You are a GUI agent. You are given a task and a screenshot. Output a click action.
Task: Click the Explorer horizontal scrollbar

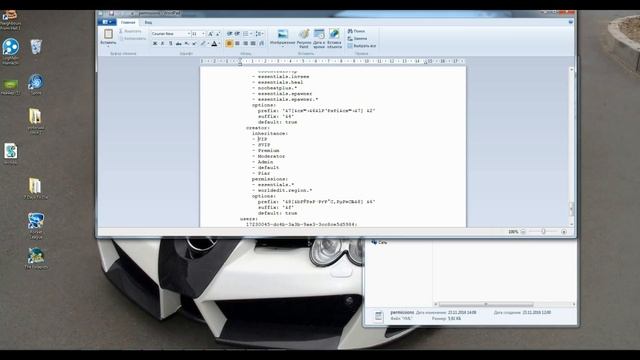point(504,304)
